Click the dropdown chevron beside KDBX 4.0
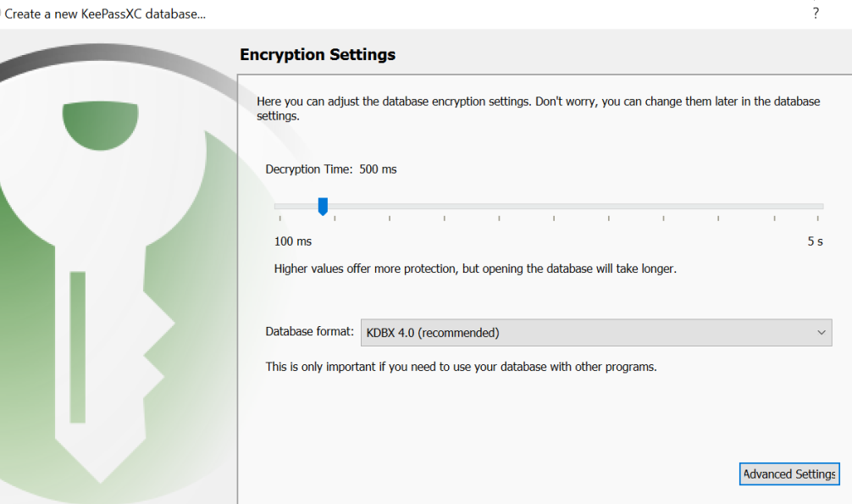852x504 pixels. point(821,333)
